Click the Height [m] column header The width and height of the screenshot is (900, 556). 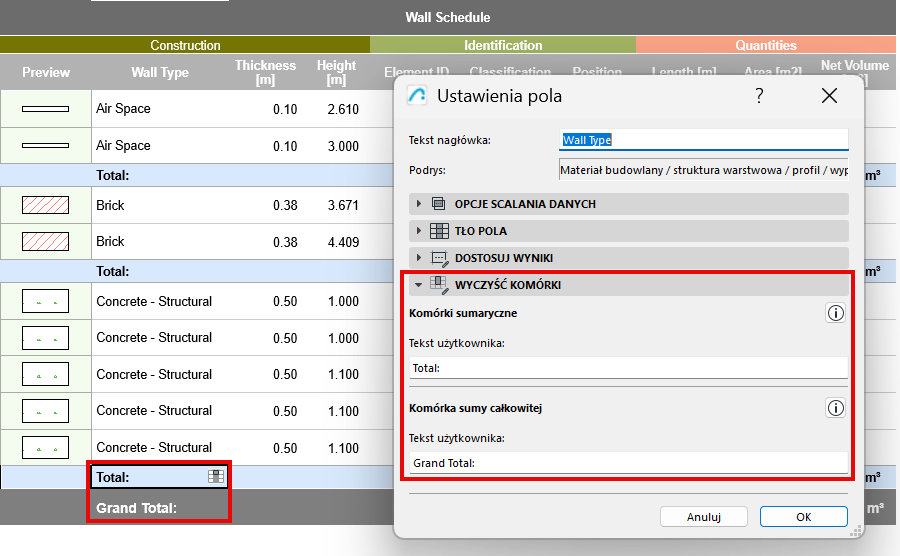336,72
